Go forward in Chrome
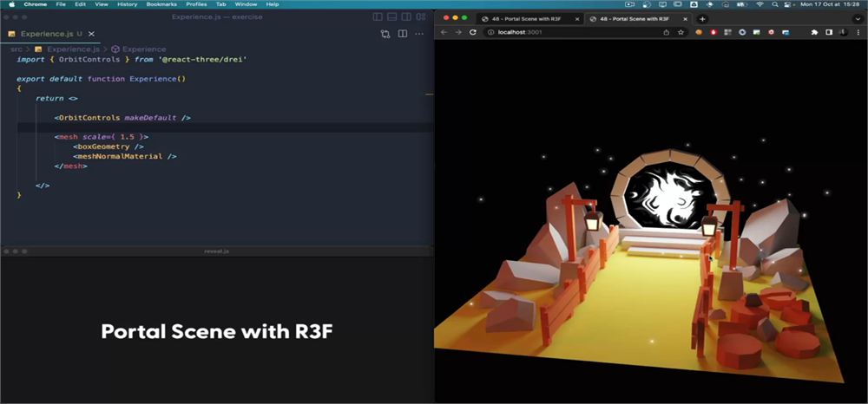Screen dimensions: 868x404 (457, 32)
